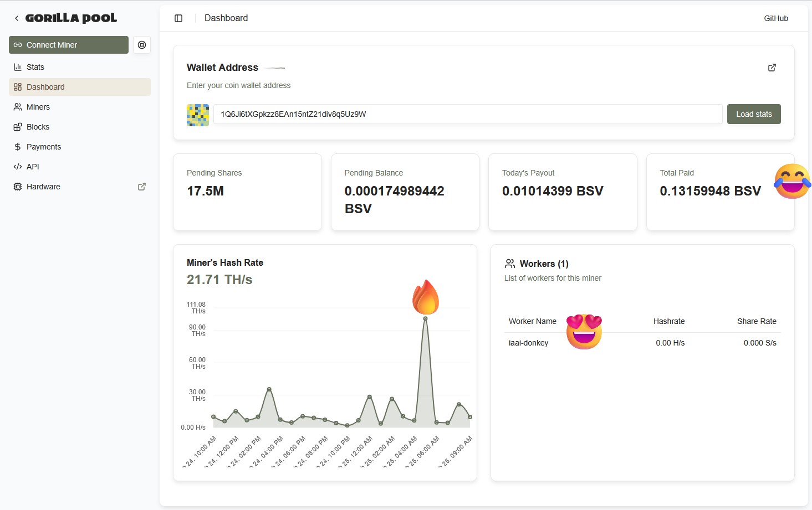
Task: Click the support lifebuoy icon button
Action: coord(142,45)
